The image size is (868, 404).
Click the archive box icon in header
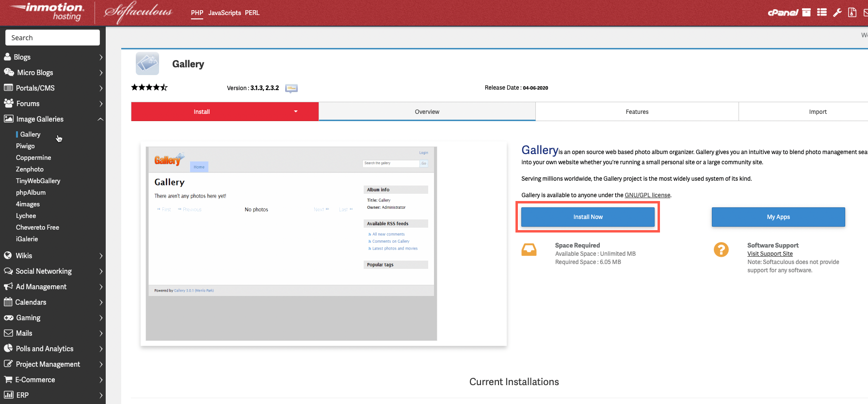click(x=806, y=13)
